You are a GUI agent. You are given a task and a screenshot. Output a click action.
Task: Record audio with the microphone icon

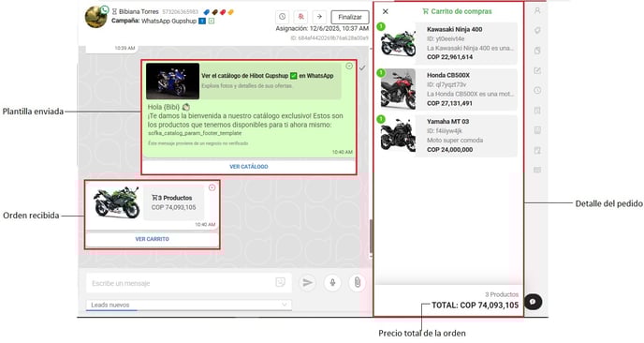[x=332, y=282]
